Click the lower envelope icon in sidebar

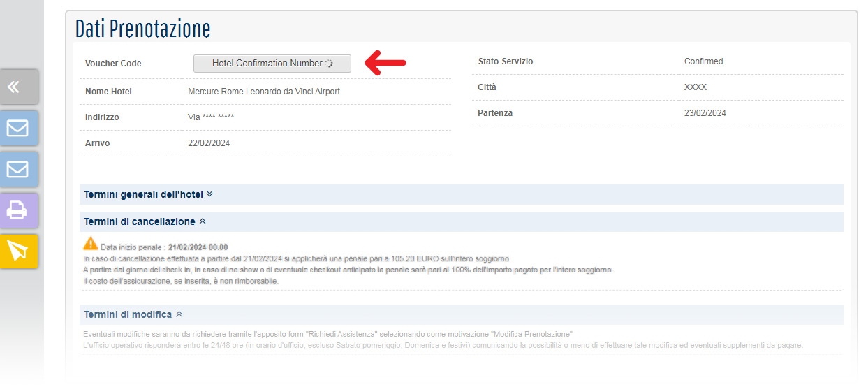click(18, 169)
